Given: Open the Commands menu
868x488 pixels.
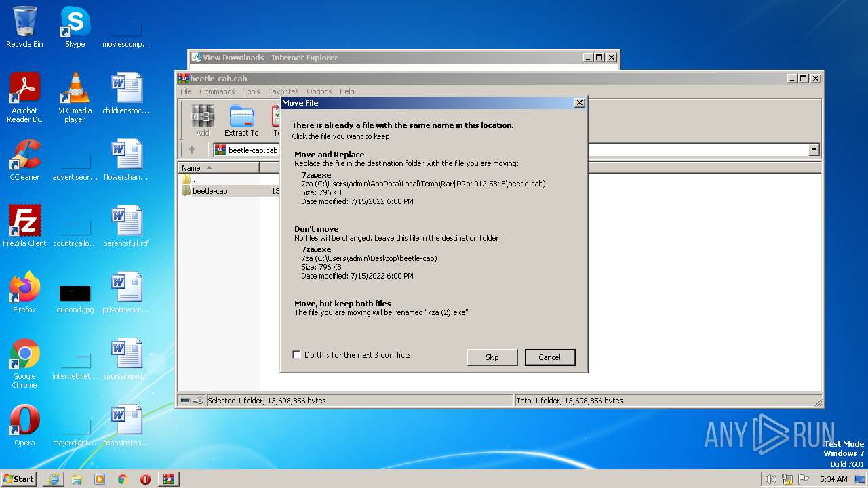Looking at the screenshot, I should (x=217, y=91).
